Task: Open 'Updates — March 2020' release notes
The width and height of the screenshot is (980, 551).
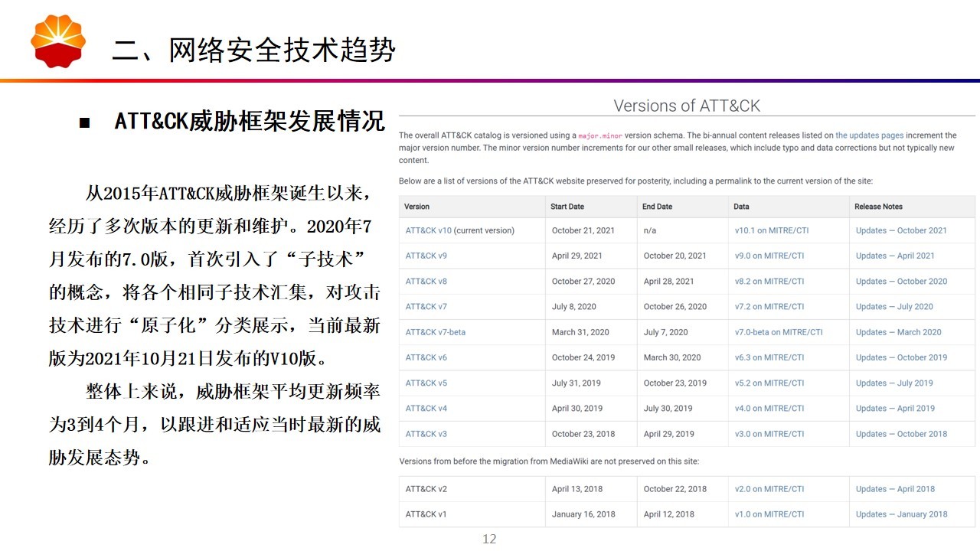Action: (899, 332)
